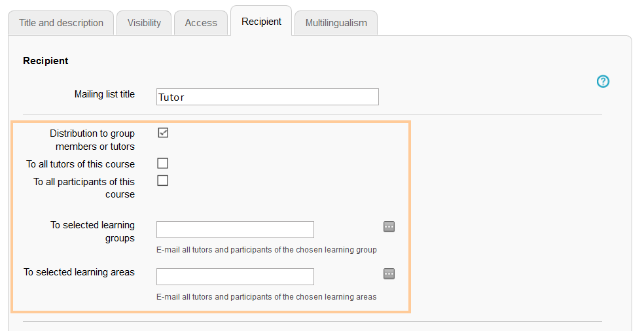The width and height of the screenshot is (644, 331).
Task: Enable To all tutors of this course checkbox
Action: point(163,164)
